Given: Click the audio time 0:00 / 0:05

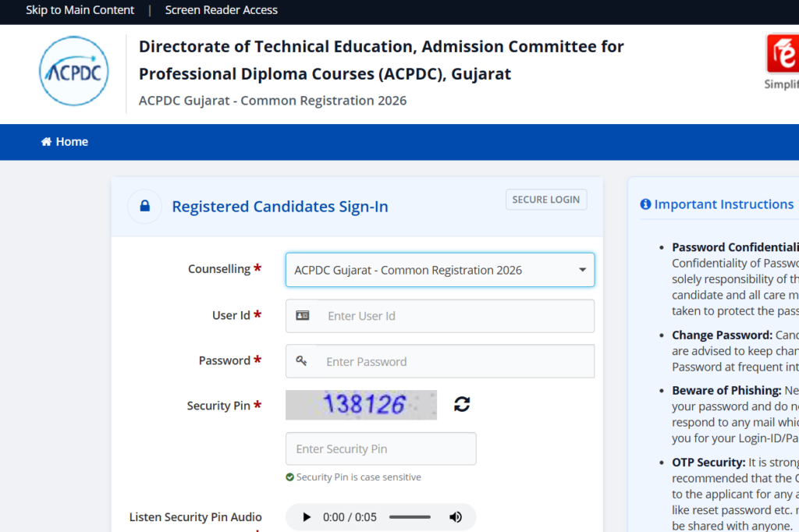Looking at the screenshot, I should pos(350,517).
